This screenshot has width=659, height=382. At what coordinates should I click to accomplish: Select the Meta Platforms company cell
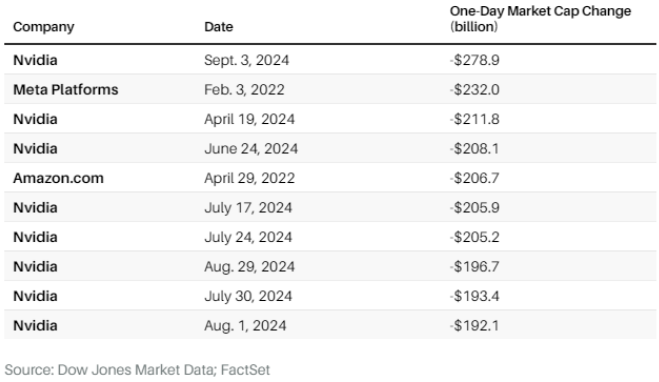coord(66,90)
